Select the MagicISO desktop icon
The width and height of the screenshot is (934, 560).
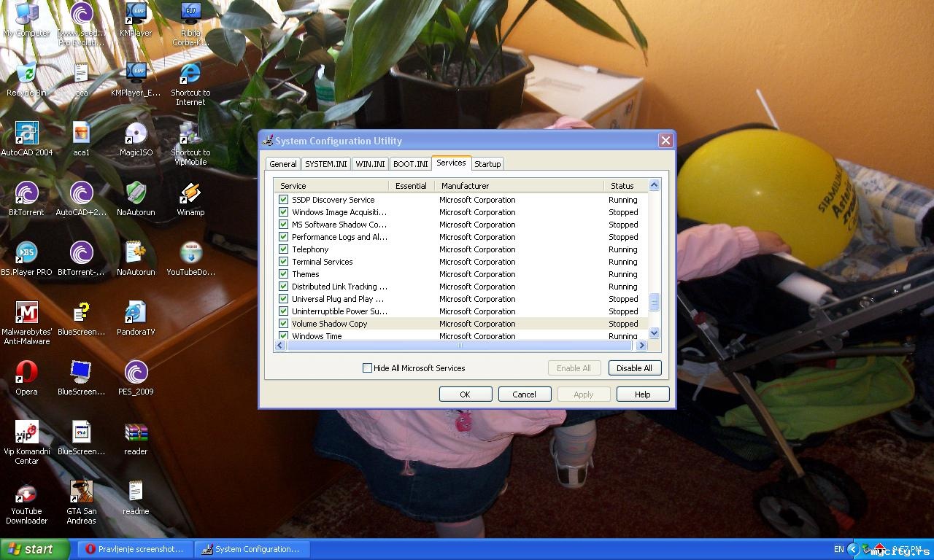point(136,139)
